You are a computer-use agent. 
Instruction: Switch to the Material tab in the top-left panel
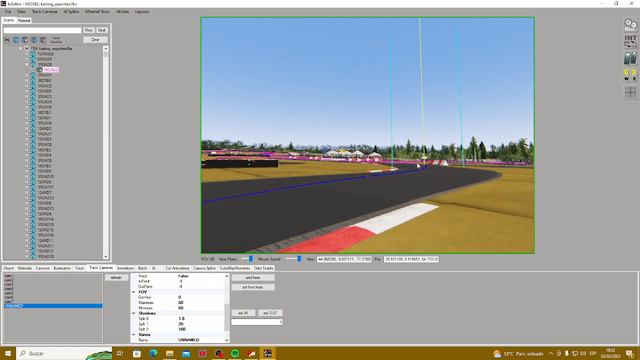(x=24, y=20)
